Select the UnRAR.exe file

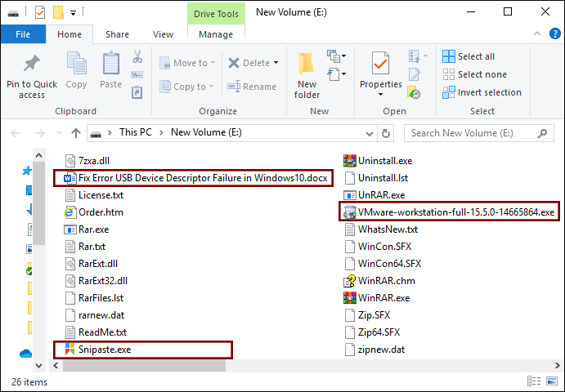(x=374, y=195)
